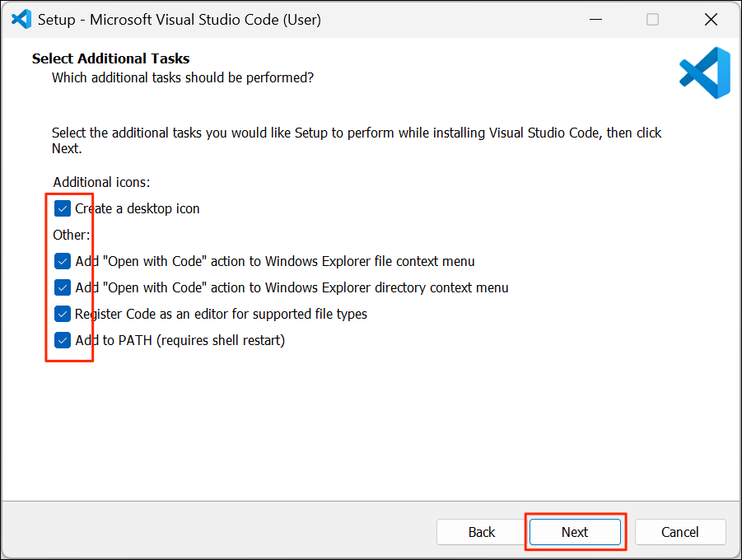Click the "Add to PATH (requires shell restart)" label
This screenshot has width=742, height=560.
[180, 340]
